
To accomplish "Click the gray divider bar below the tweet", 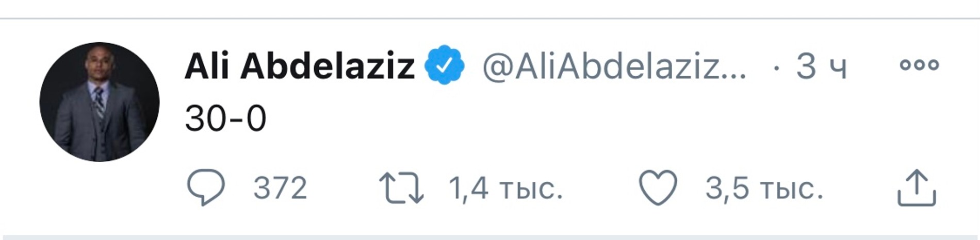I will tap(490, 237).
